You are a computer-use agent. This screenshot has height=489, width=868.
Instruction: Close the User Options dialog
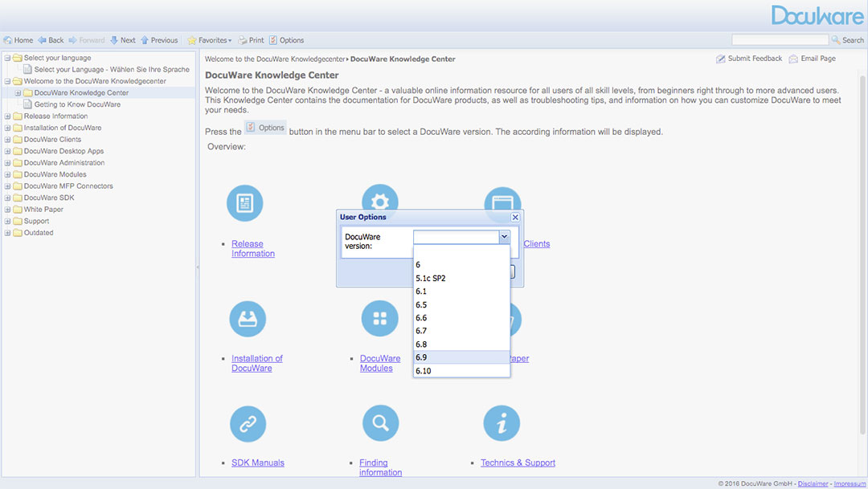[x=515, y=218]
